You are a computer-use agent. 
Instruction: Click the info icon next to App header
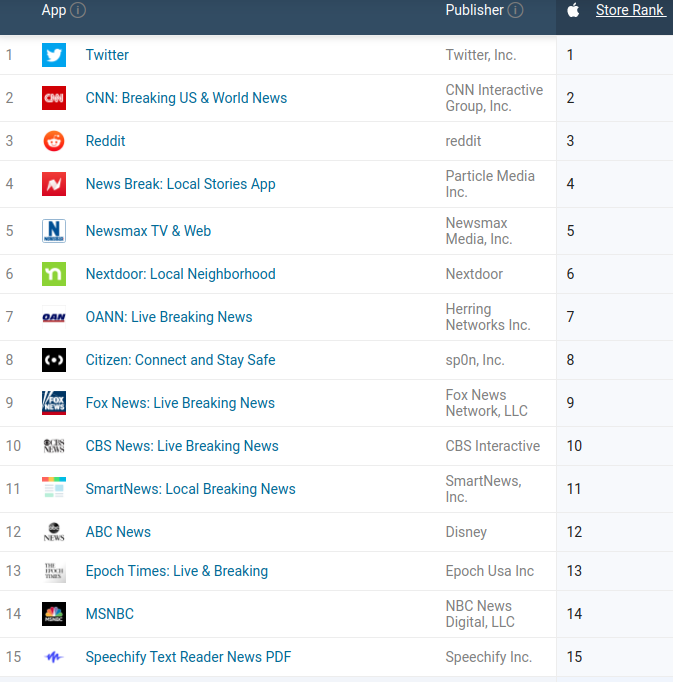[78, 10]
